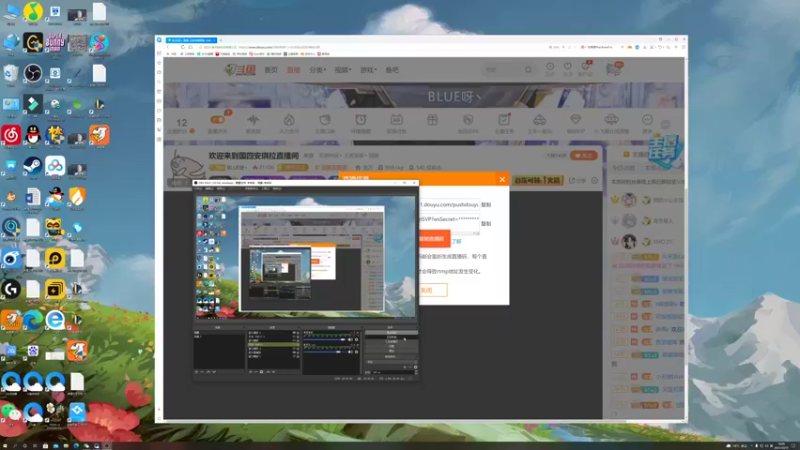
Task: Select the highlighted source row in OBS
Action: (273, 345)
